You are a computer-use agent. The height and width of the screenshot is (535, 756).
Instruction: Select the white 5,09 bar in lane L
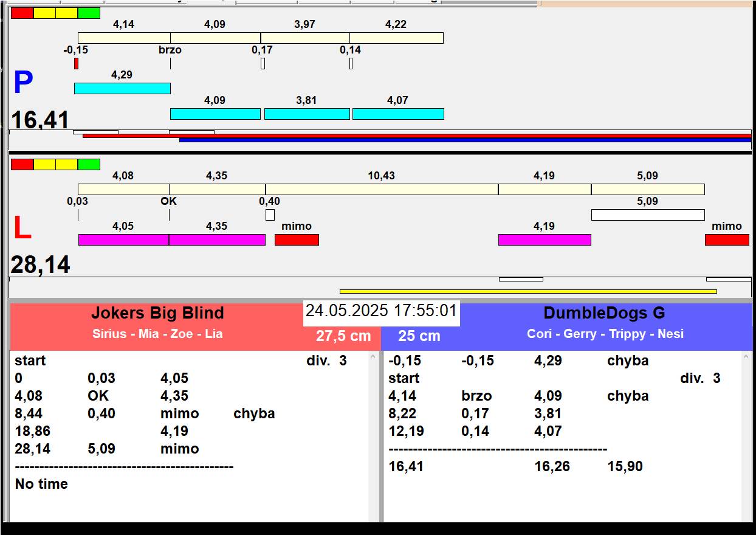coord(648,215)
